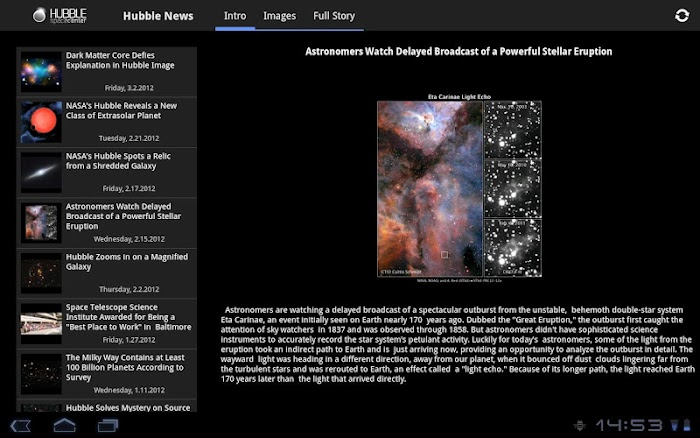The width and height of the screenshot is (700, 438).
Task: Open New Class of Extrasolar Planet article
Action: click(x=107, y=122)
